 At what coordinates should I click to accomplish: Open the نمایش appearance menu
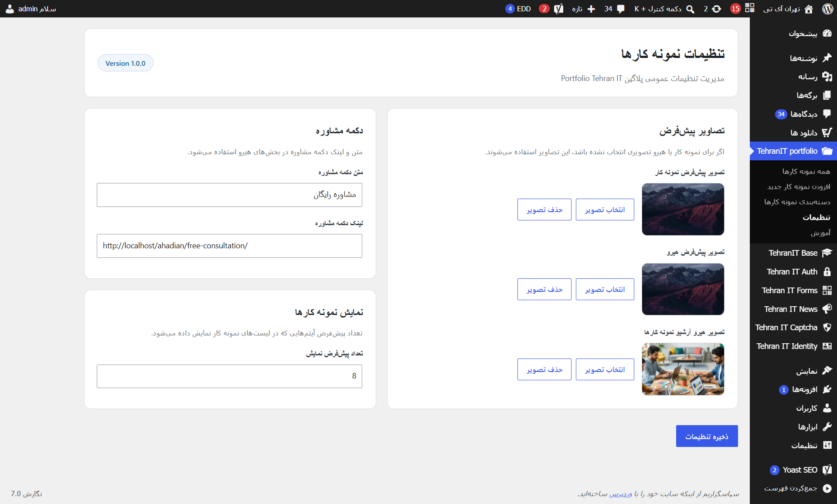[793, 371]
